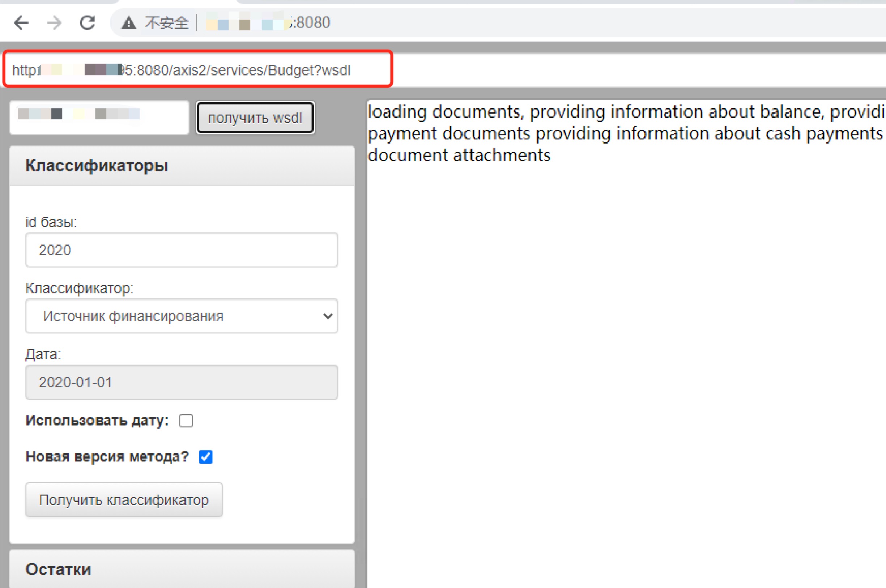Click the browser address bar port text

pos(311,23)
